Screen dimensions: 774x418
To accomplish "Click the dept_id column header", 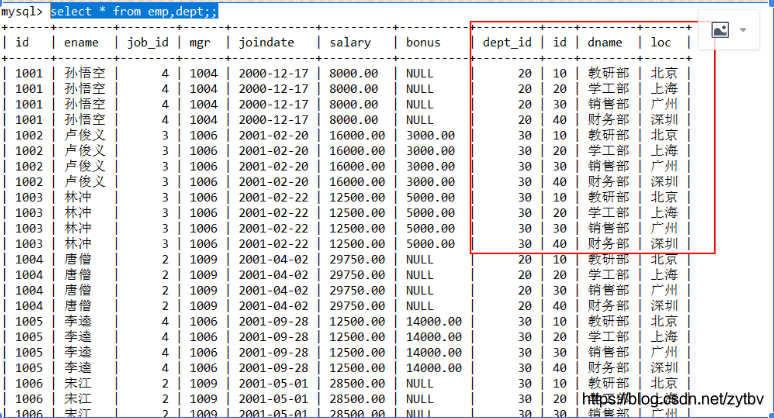I will click(507, 42).
